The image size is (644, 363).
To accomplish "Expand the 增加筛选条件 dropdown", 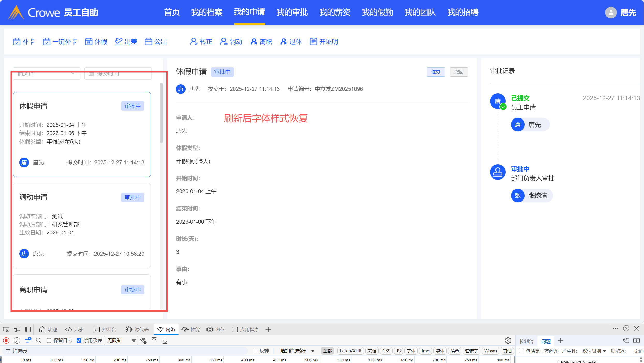I will click(x=297, y=351).
